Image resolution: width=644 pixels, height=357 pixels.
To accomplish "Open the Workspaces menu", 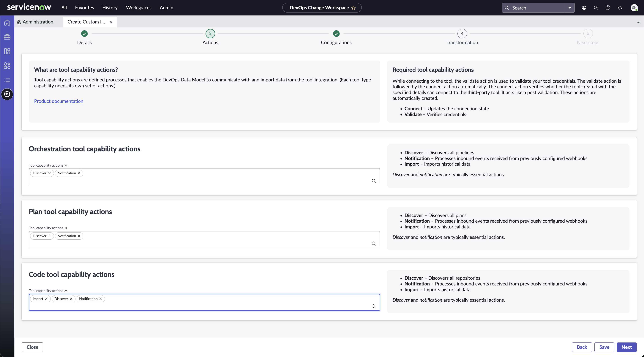I will point(139,8).
